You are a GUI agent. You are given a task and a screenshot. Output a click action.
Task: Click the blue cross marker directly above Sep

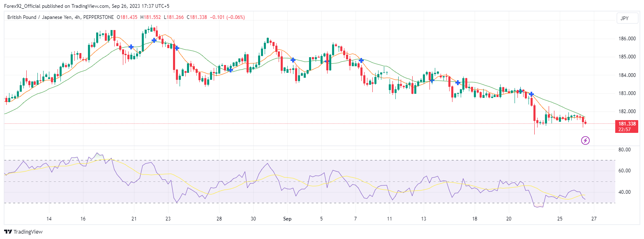click(293, 60)
